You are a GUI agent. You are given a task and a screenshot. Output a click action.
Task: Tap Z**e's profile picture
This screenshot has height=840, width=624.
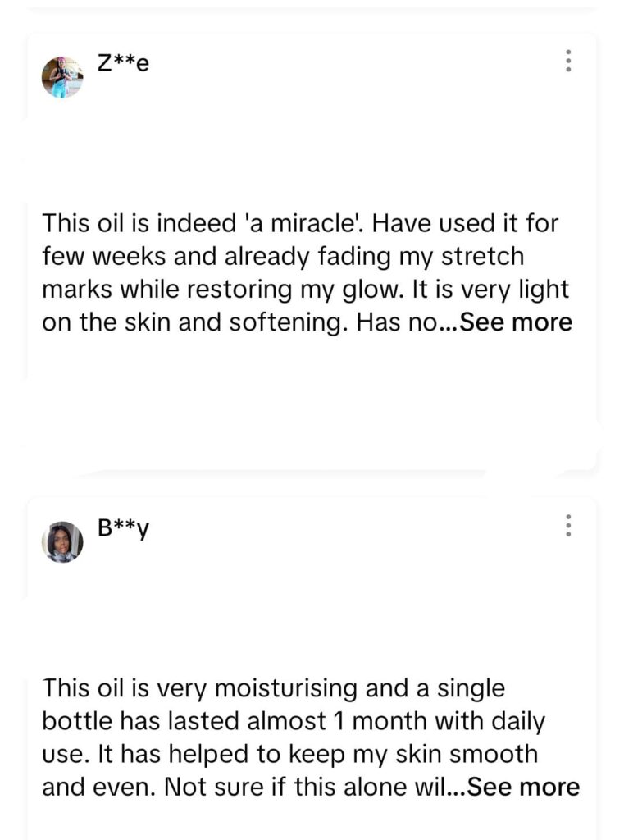(62, 78)
